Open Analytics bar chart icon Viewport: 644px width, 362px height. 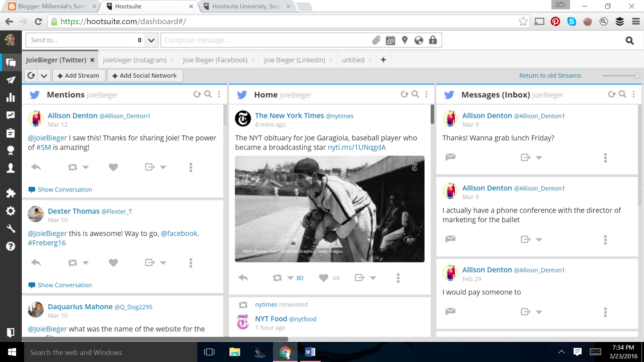tap(11, 97)
